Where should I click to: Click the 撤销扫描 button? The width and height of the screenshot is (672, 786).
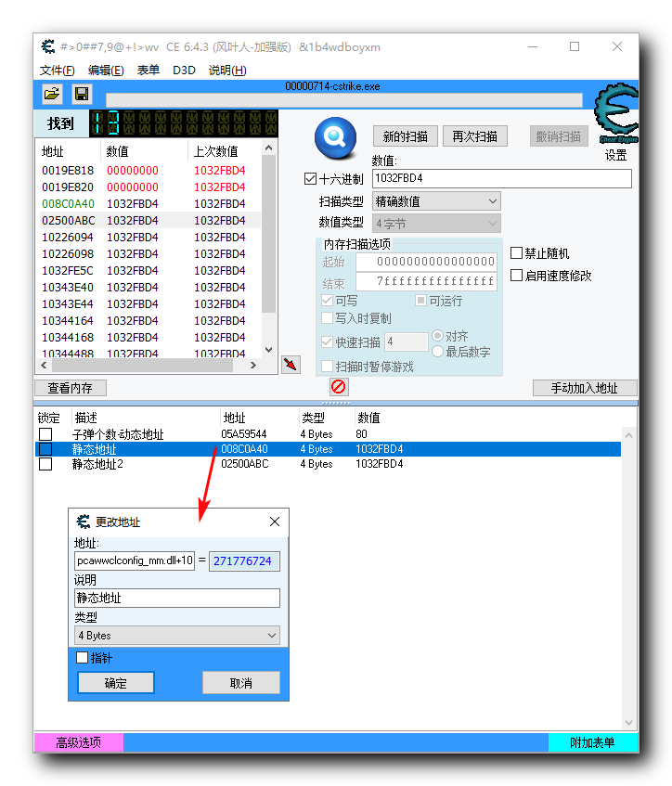[x=559, y=136]
